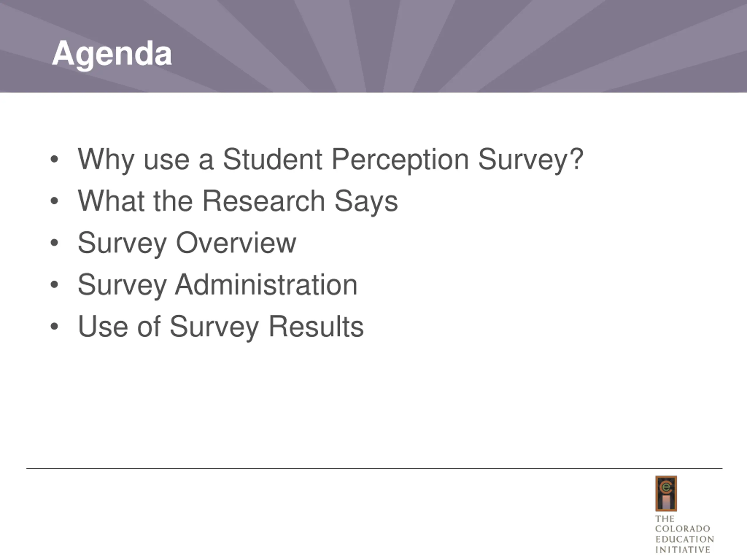Click the word "INITIATIVE" in the footer logo
The image size is (747, 560).
[x=683, y=549]
